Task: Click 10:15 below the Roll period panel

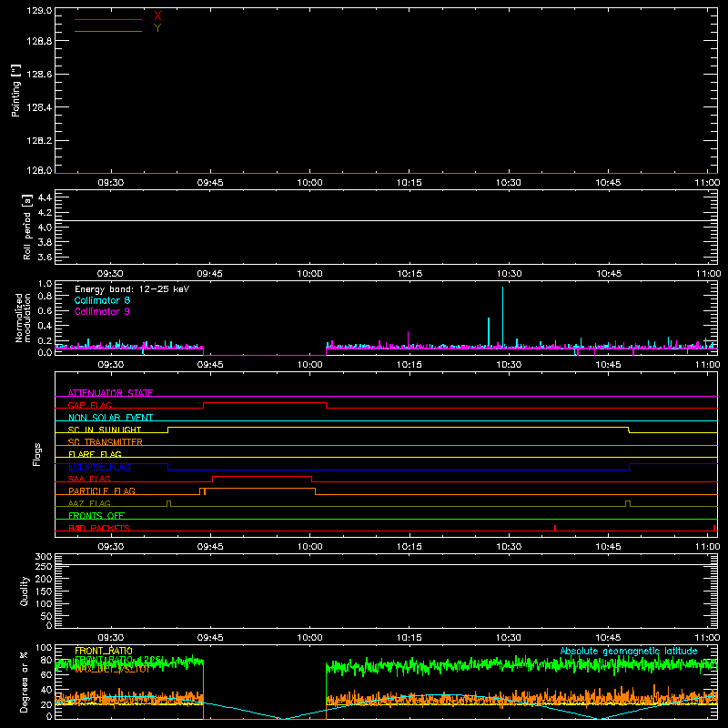Action: 409,274
